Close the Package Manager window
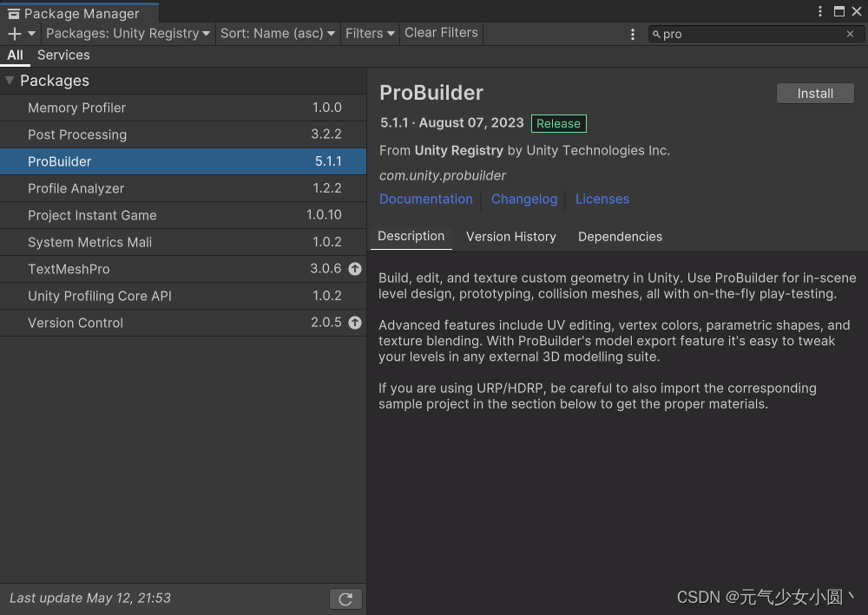868x615 pixels. point(857,11)
